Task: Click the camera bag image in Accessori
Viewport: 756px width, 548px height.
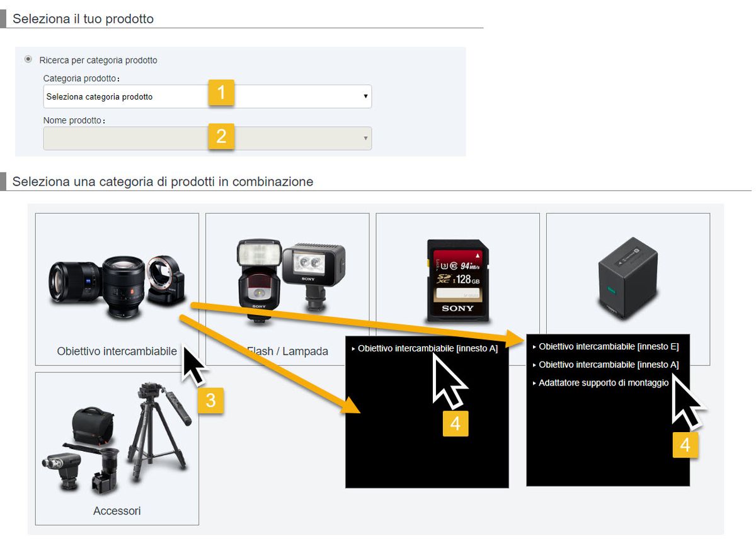Action: pos(92,428)
